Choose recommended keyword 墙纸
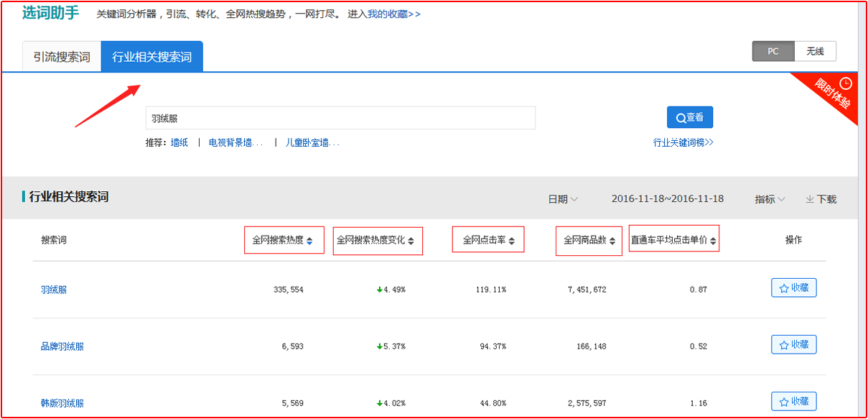868x419 pixels. click(x=179, y=142)
